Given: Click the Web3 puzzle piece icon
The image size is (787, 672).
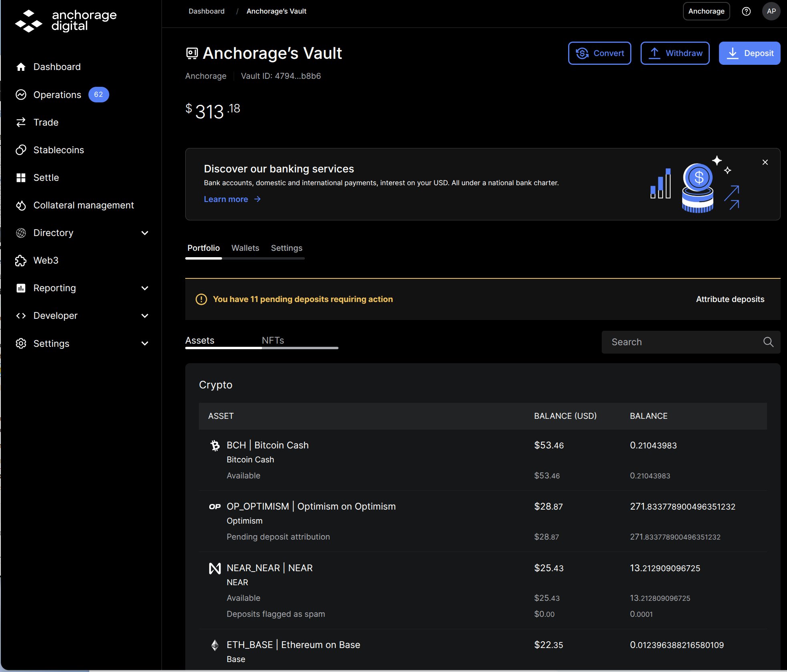Looking at the screenshot, I should click(x=21, y=260).
